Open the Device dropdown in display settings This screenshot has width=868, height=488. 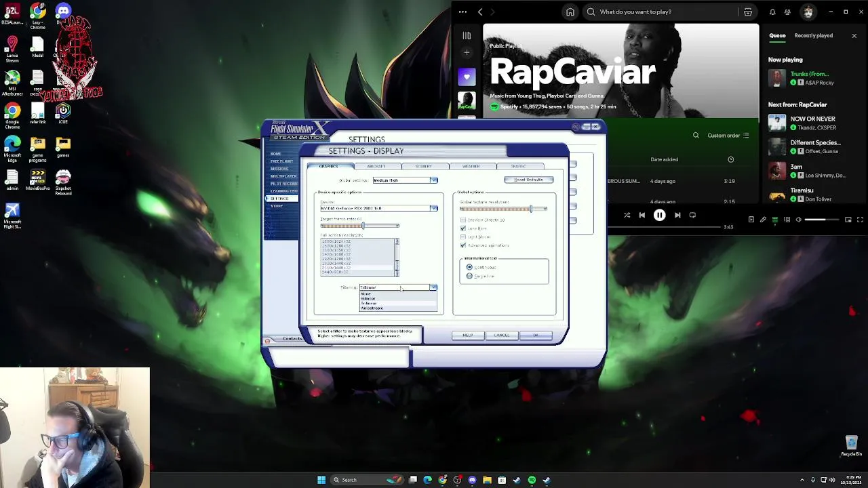coord(379,208)
